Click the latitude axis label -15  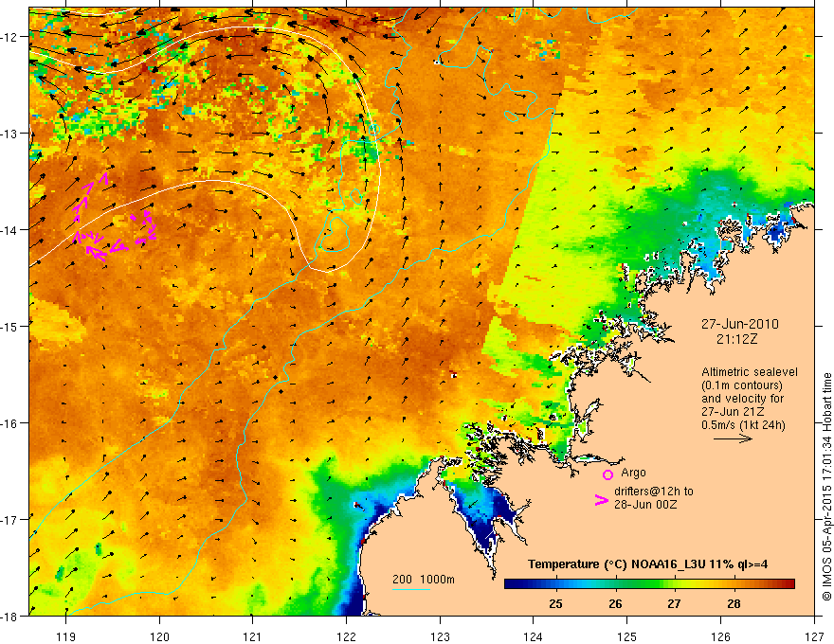pyautogui.click(x=10, y=327)
